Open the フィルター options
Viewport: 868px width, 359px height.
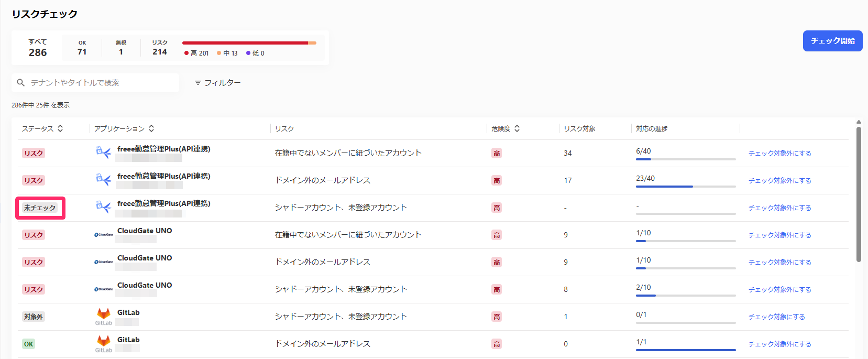coord(217,83)
